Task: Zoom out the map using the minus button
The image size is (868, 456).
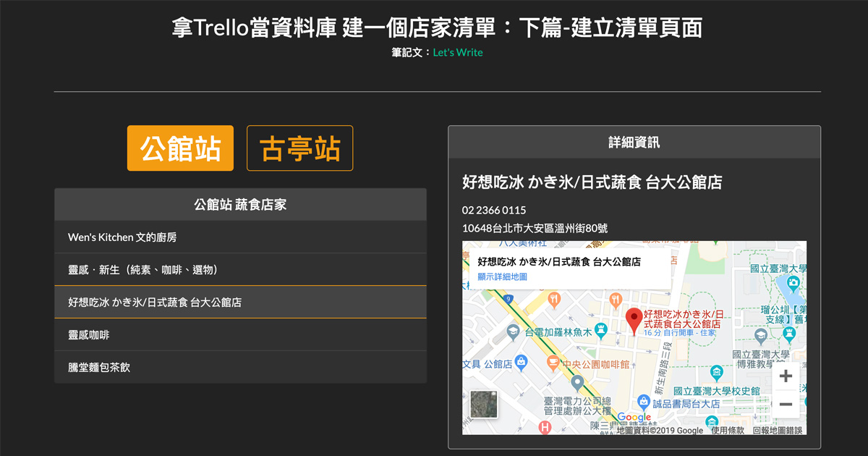Action: [x=785, y=402]
